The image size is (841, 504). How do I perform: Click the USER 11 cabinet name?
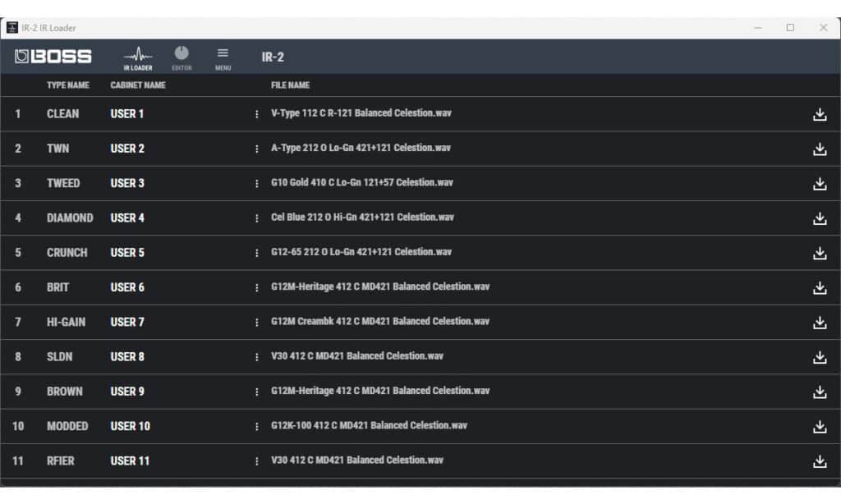[131, 460]
